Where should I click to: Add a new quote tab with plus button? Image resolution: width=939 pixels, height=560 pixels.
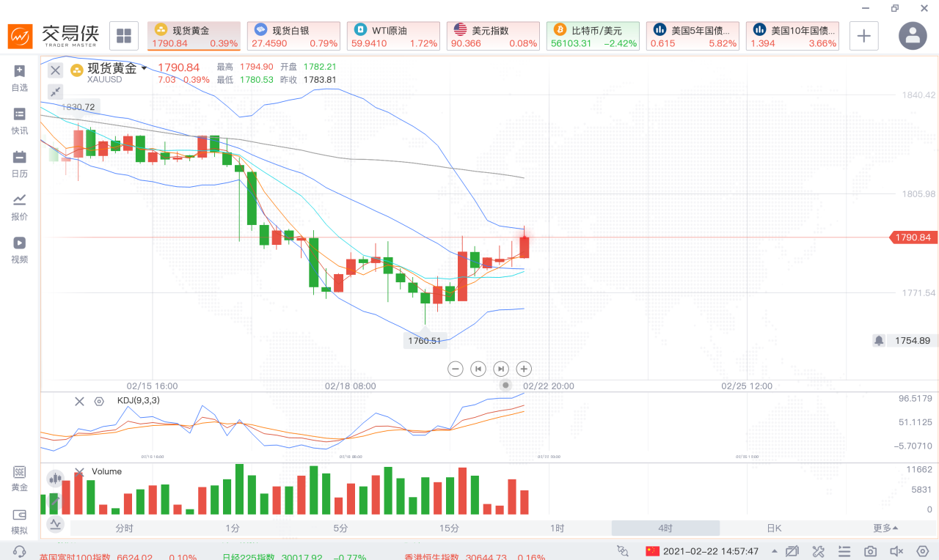[864, 36]
